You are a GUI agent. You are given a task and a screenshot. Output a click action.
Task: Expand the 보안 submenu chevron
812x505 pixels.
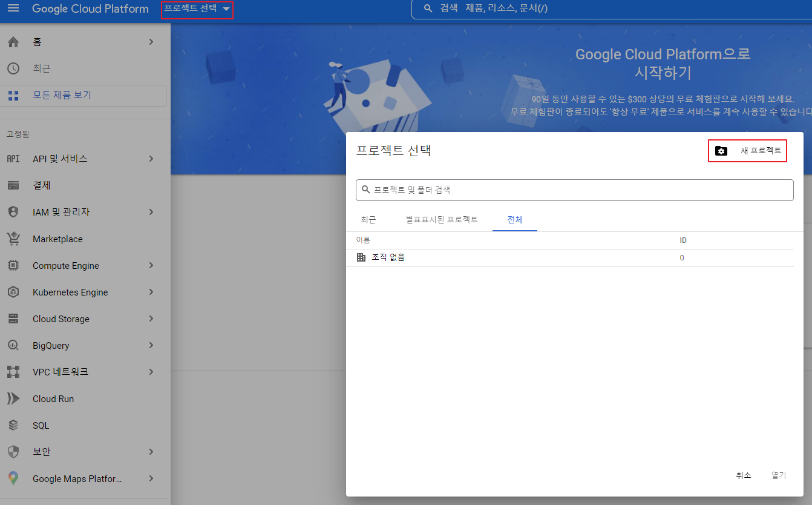click(x=151, y=452)
